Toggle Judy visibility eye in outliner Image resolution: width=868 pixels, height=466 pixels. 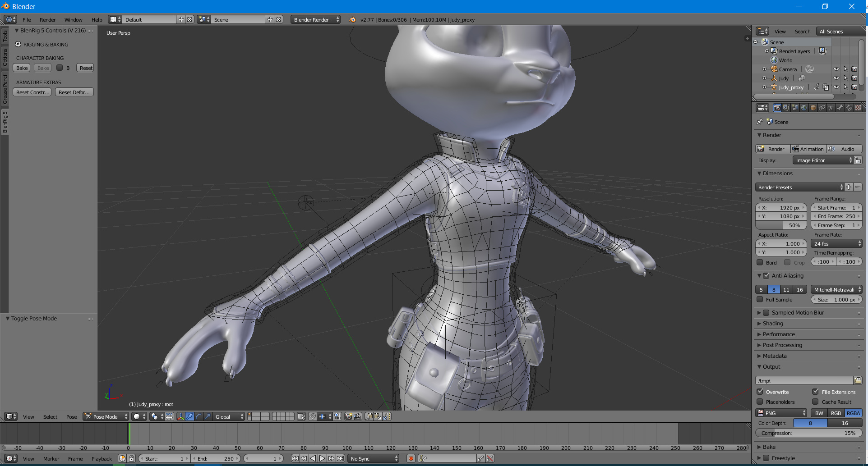[x=836, y=78]
